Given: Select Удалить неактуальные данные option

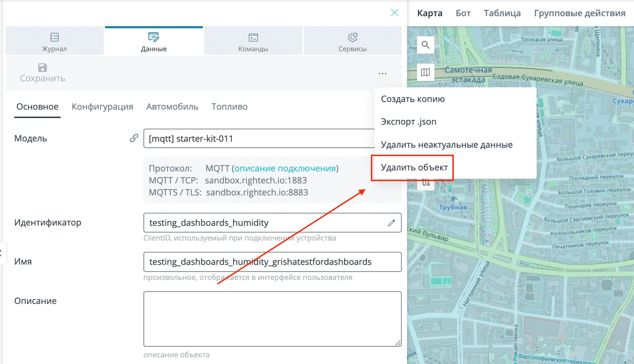Looking at the screenshot, I should click(447, 145).
